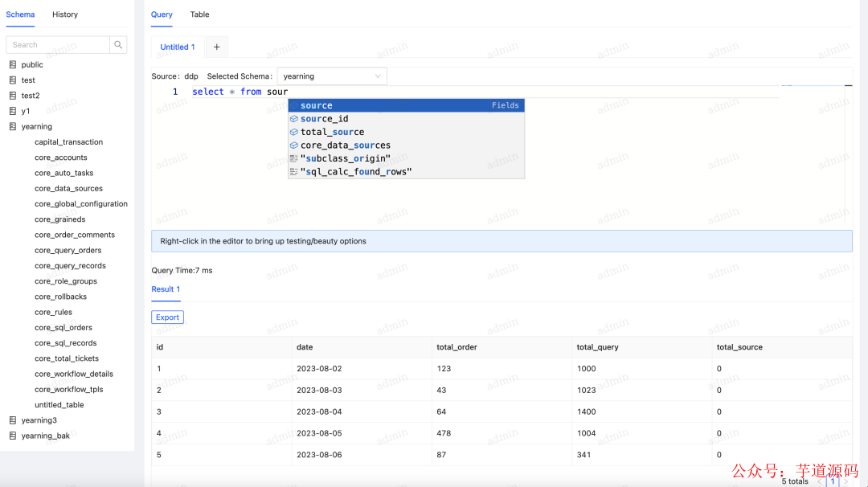Select the core_order_comments table

(x=75, y=235)
